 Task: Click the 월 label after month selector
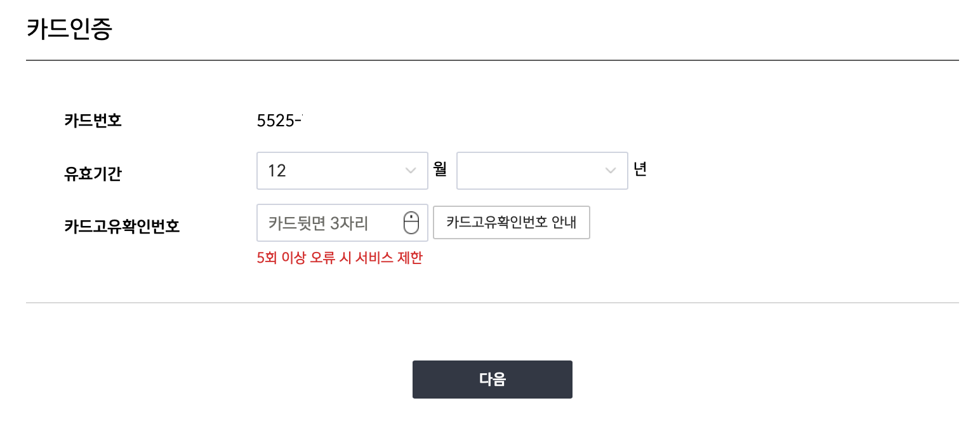440,169
